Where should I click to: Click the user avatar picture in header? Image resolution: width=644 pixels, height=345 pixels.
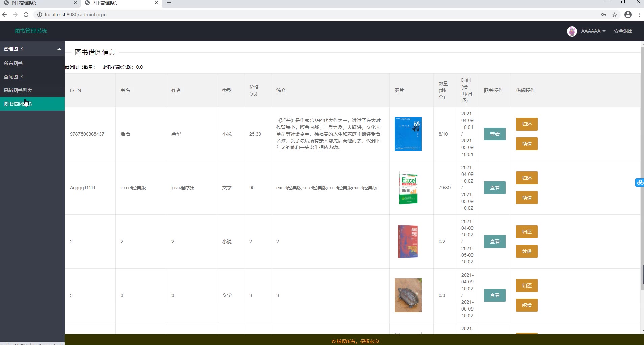tap(572, 31)
